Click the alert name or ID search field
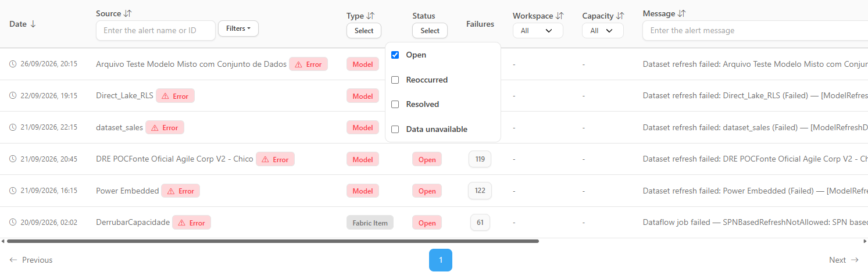Image resolution: width=868 pixels, height=272 pixels. click(156, 30)
